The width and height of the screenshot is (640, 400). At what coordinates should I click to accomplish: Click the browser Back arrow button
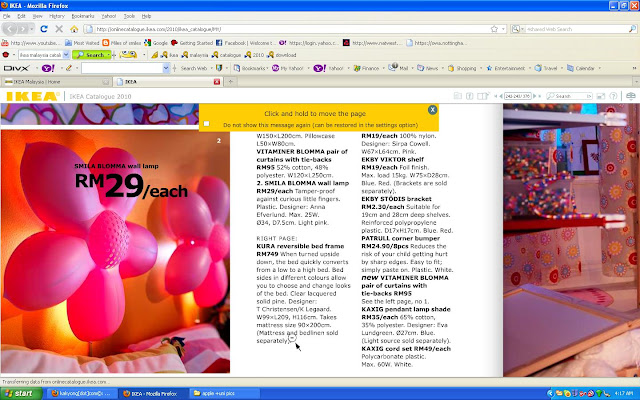tap(10, 29)
